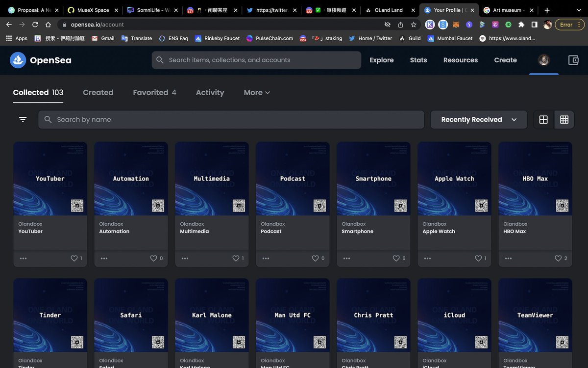Open the Tinder NFT thumbnail

50,315
